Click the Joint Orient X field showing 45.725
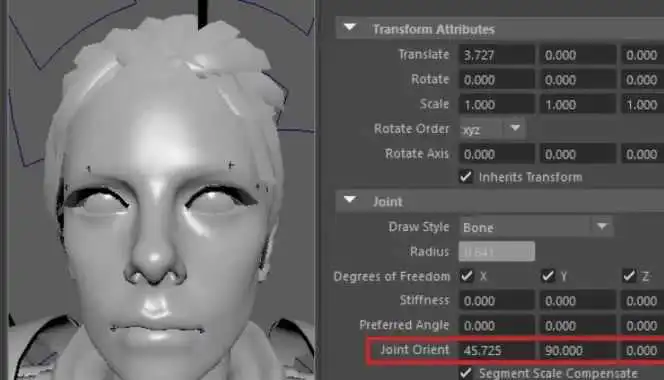The height and width of the screenshot is (380, 664). pos(496,350)
